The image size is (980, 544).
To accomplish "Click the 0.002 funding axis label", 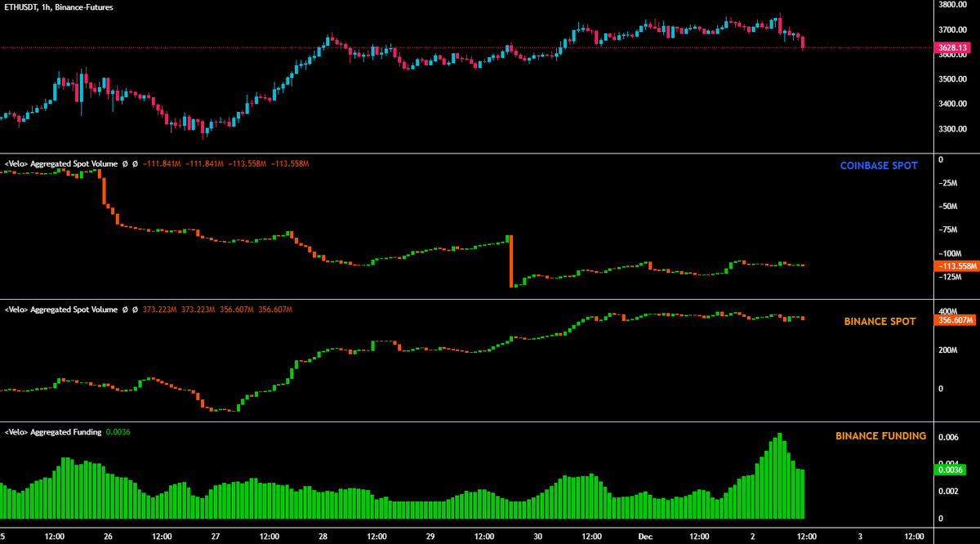I will [949, 492].
